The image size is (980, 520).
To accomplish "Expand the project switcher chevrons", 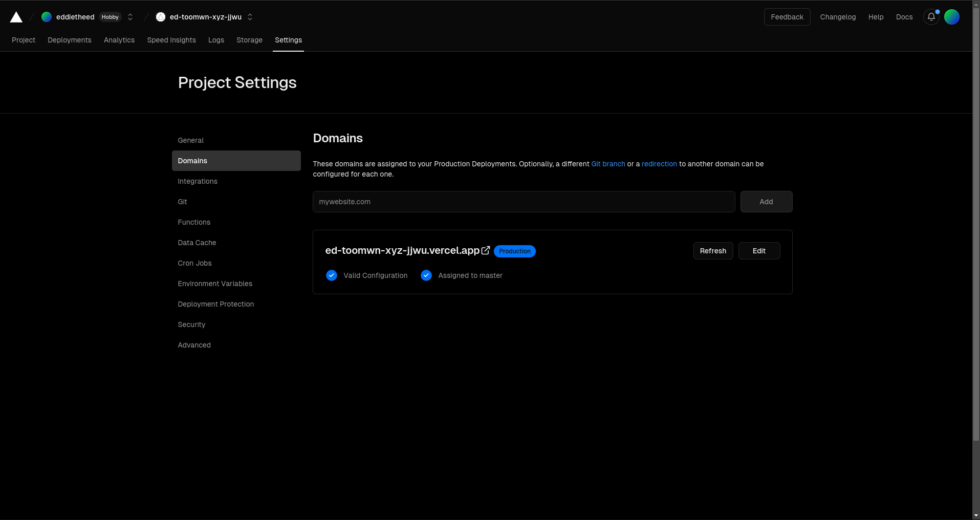I will pyautogui.click(x=250, y=17).
